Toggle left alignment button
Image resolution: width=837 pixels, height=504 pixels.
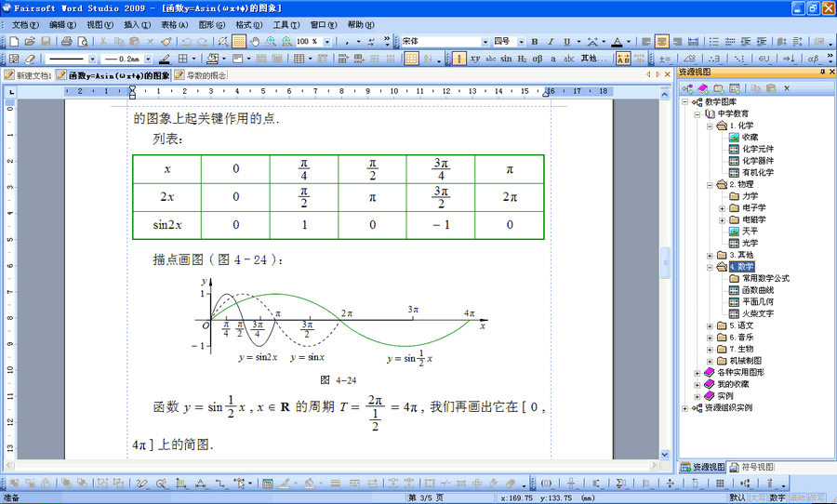pos(646,41)
